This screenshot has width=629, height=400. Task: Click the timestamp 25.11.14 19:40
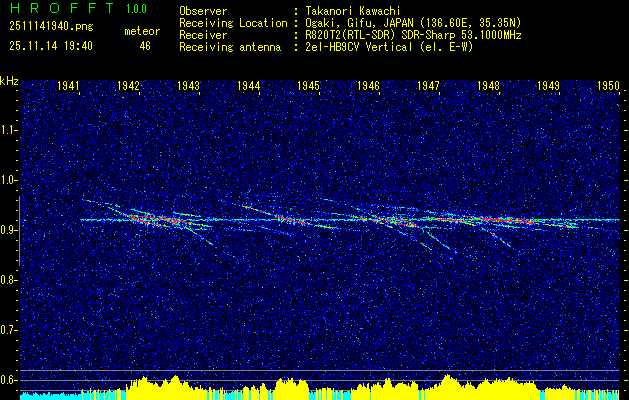pyautogui.click(x=51, y=46)
